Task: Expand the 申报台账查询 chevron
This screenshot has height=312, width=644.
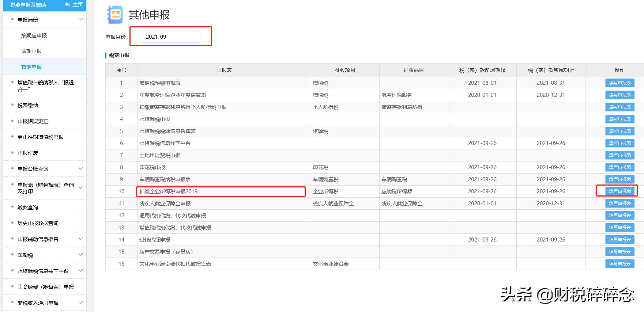Action: pos(81,169)
